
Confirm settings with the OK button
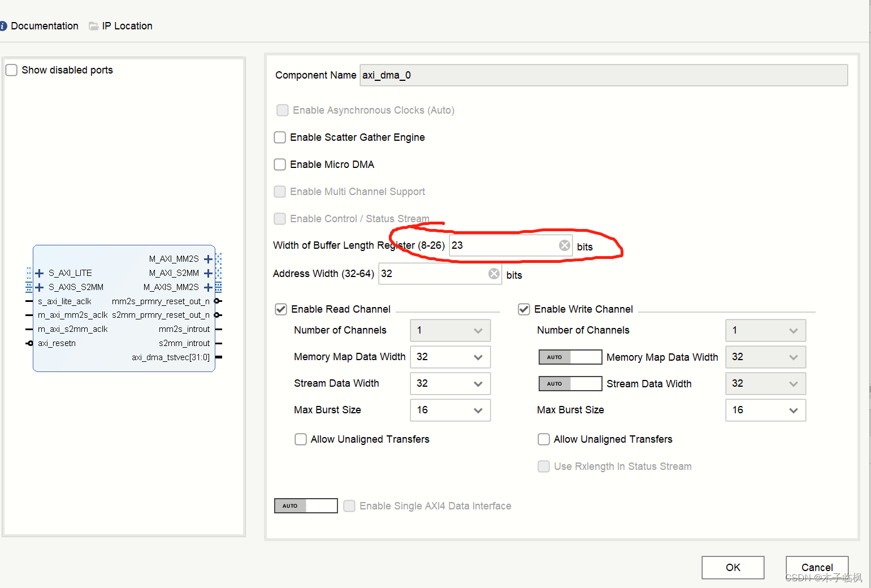point(733,567)
